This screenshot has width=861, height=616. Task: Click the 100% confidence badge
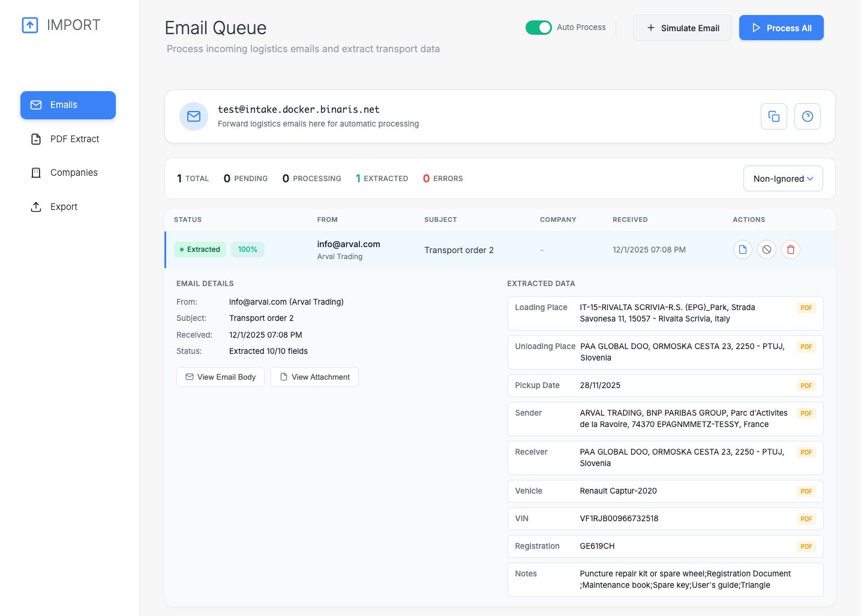tap(248, 250)
